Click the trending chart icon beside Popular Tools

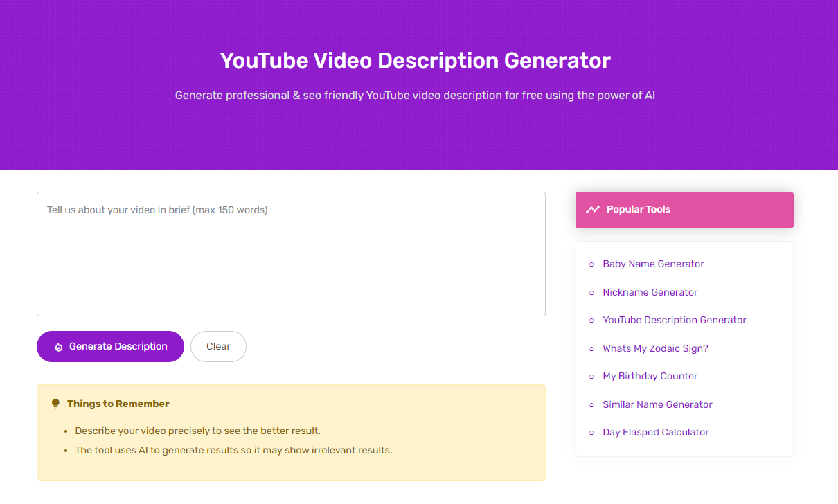[592, 210]
